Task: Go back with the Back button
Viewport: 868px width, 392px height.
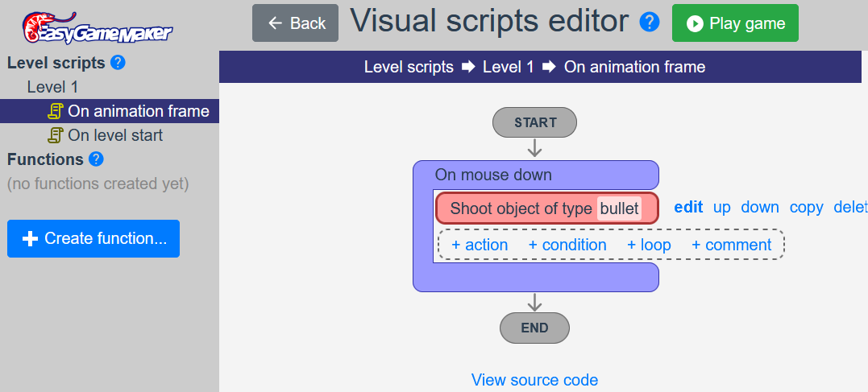Action: pyautogui.click(x=295, y=23)
